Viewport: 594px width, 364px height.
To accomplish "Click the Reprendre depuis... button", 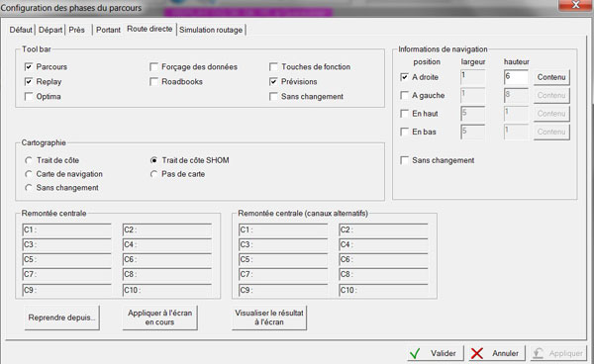I will pos(61,318).
